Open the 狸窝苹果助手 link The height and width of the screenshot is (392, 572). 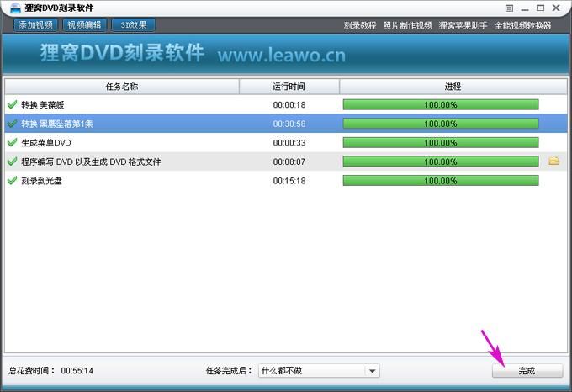pyautogui.click(x=463, y=26)
